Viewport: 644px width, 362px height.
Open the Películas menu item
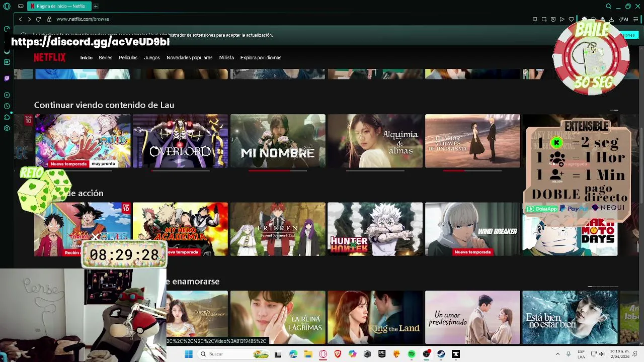point(128,57)
